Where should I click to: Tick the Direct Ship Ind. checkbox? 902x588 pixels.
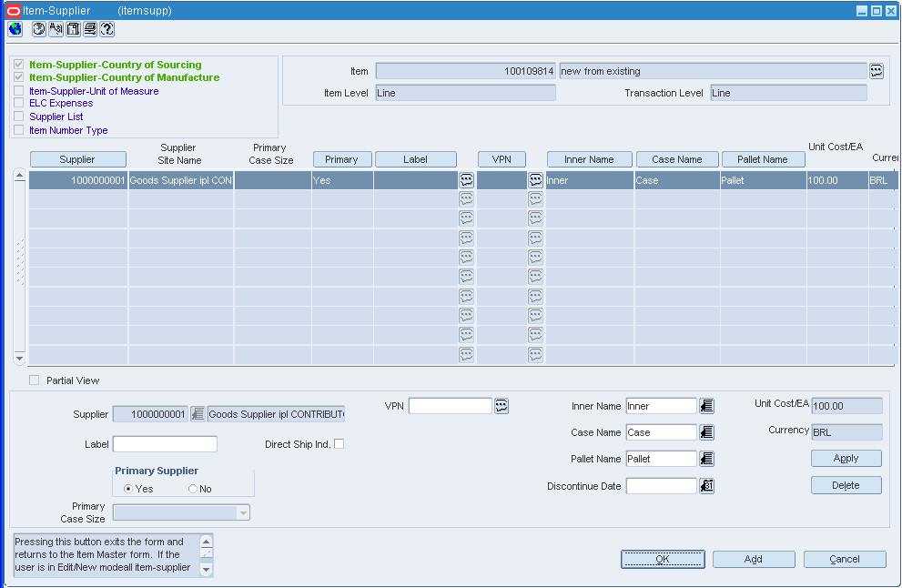[x=339, y=443]
